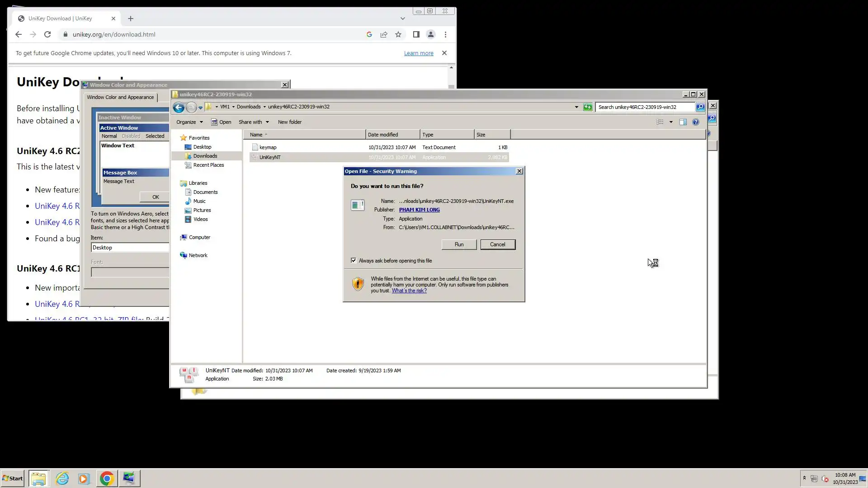Open Internet Explorer from taskbar
The width and height of the screenshot is (868, 488).
62,479
